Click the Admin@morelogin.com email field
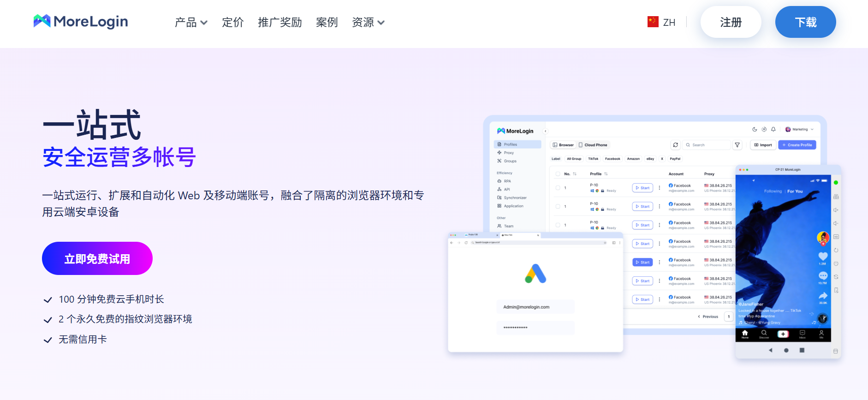Screen dimensions: 868x400 click(535, 307)
